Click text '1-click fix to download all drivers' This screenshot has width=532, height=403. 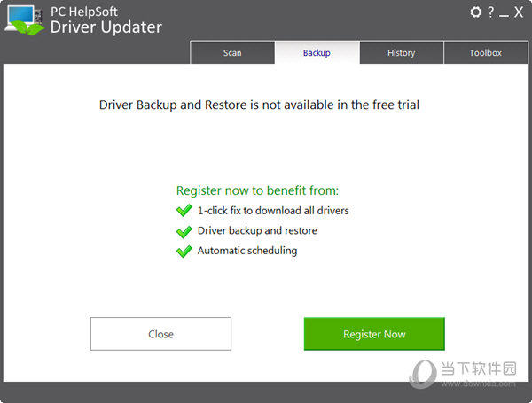point(273,211)
